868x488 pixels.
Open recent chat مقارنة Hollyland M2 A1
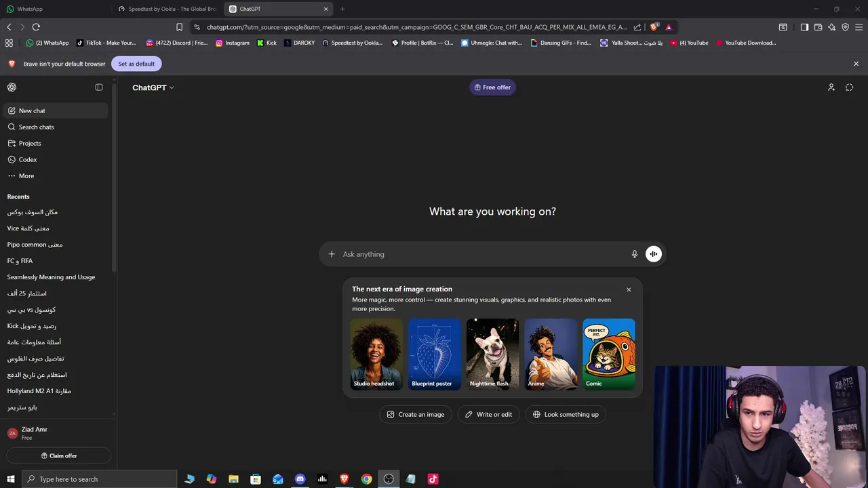tap(56, 391)
